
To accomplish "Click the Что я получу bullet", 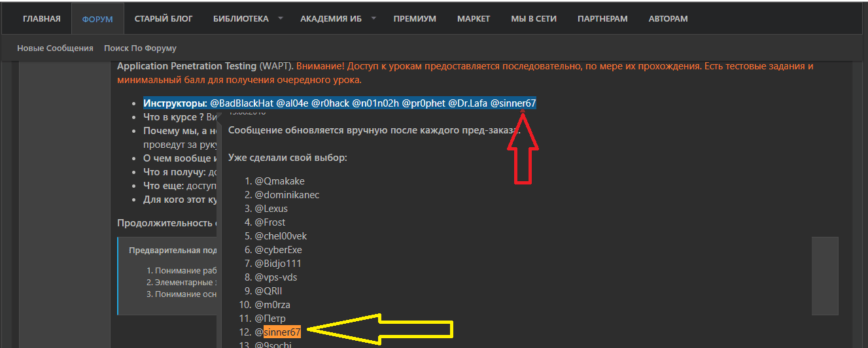I will (175, 172).
